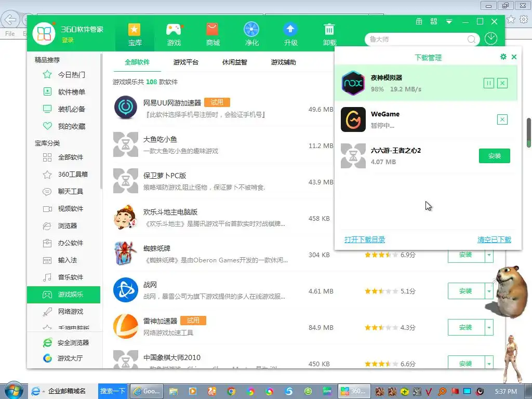The image size is (532, 399).
Task: Cancel the WeGame download
Action: click(502, 119)
